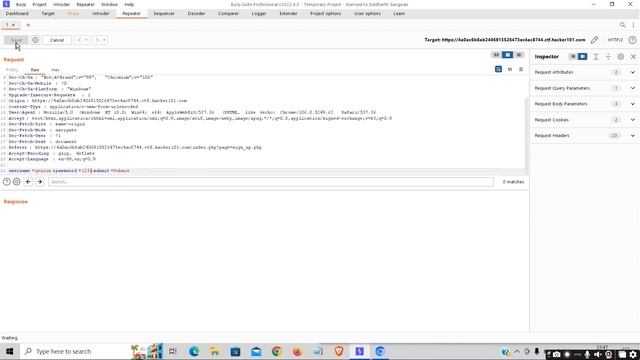Toggle show non-printable characters \n
This screenshot has width=640, height=360.
(x=510, y=69)
